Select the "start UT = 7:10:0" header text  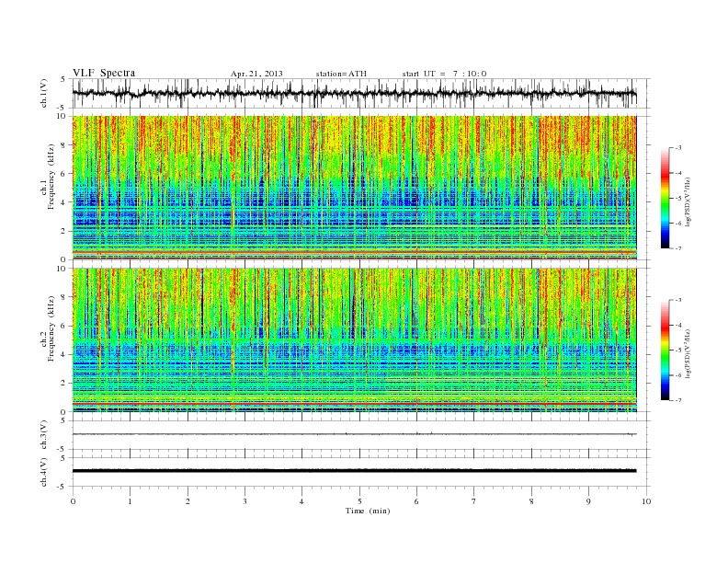444,74
